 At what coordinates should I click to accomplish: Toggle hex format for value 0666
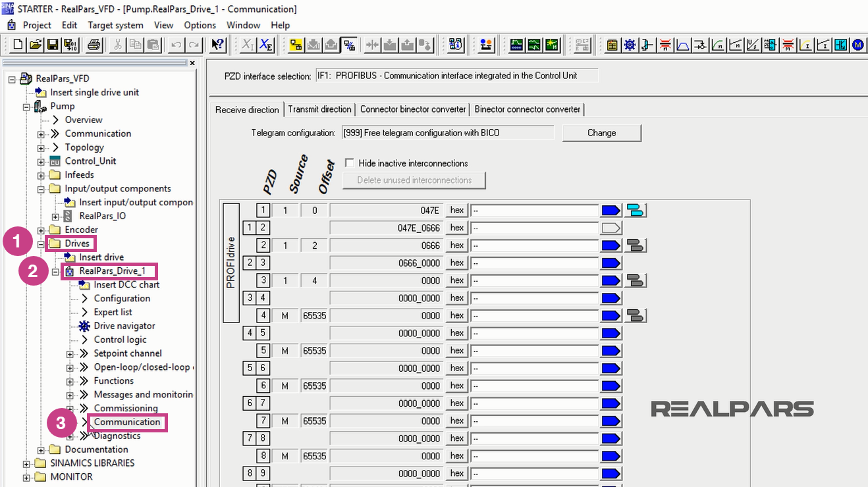457,245
